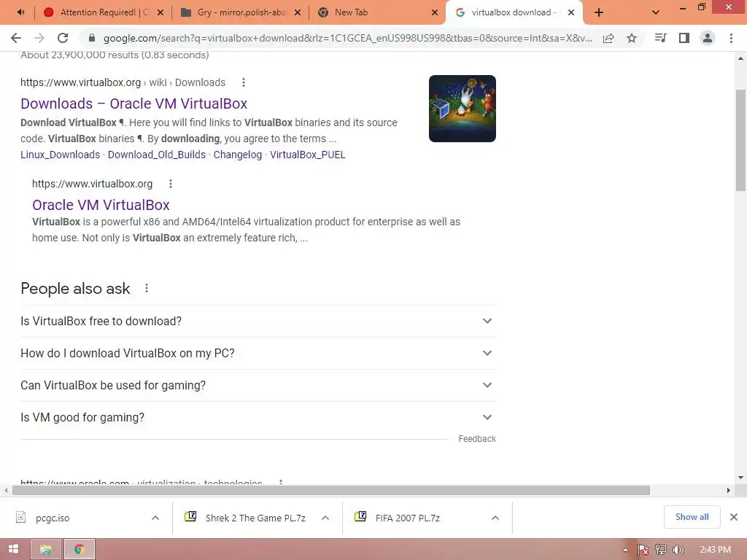Click the Chrome taskbar icon

click(79, 550)
